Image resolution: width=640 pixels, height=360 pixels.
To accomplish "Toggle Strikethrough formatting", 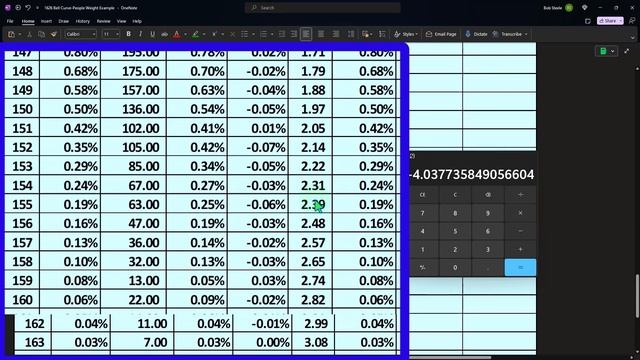I will [164, 34].
